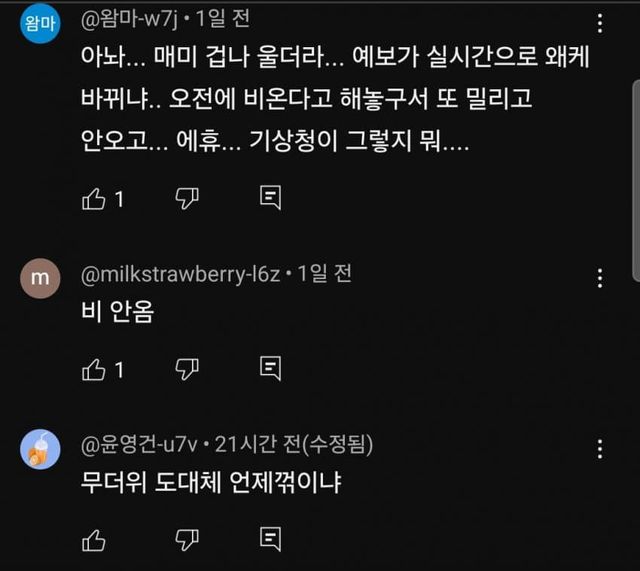Like the milkstrawberry-l6z comment
Screen dimensions: 640x571
coord(94,370)
